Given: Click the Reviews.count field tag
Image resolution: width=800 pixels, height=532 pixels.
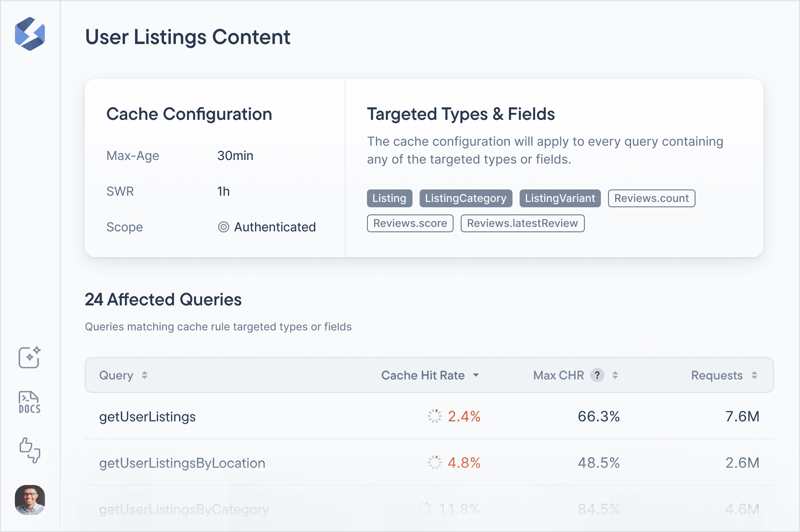Looking at the screenshot, I should 651,198.
